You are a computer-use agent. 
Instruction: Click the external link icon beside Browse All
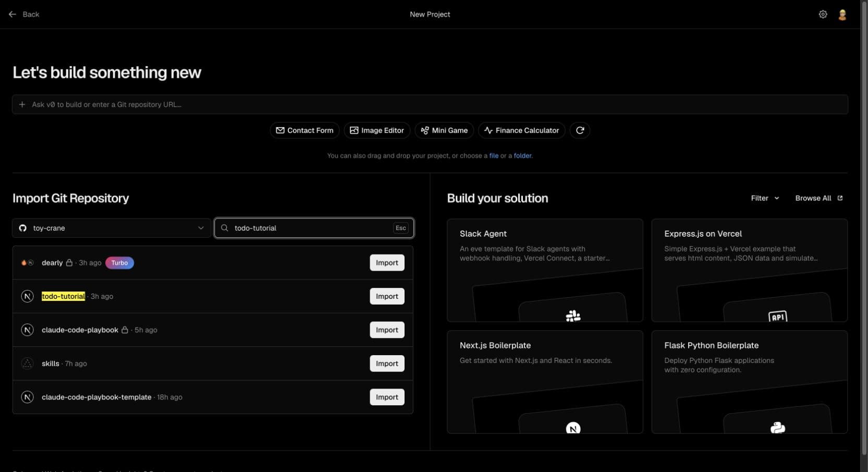pyautogui.click(x=840, y=198)
